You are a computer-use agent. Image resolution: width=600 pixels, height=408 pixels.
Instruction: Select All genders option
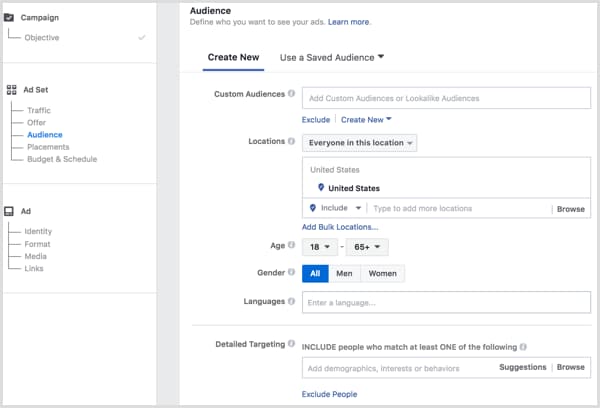click(315, 273)
